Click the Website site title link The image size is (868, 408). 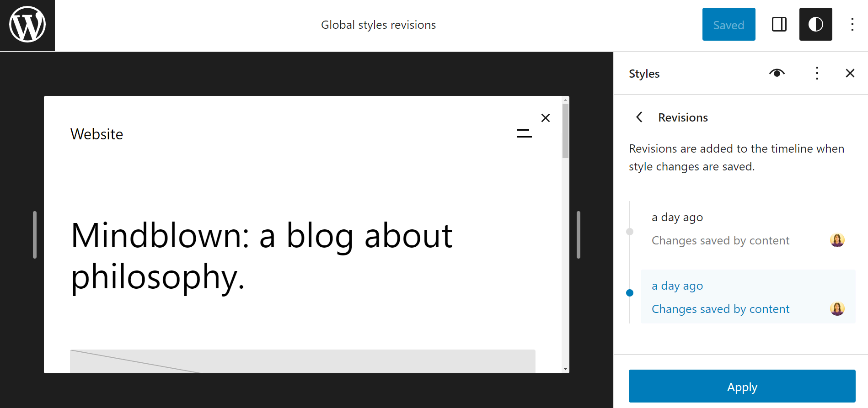point(96,134)
